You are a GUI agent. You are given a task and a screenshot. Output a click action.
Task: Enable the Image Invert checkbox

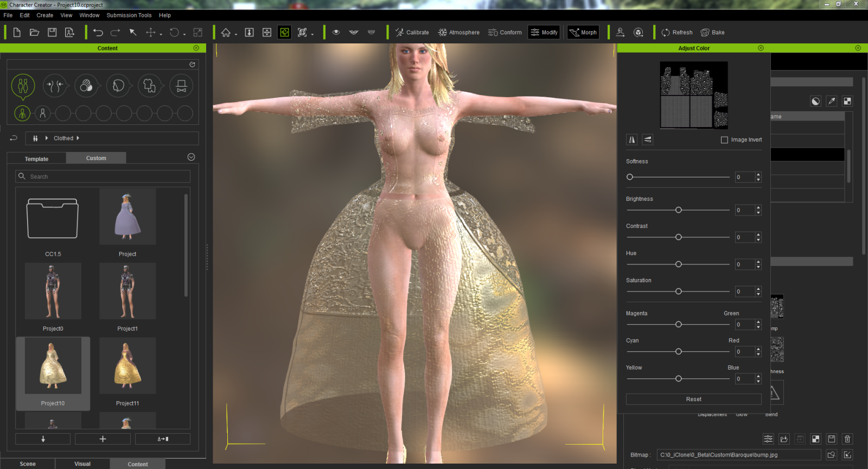[x=724, y=140]
